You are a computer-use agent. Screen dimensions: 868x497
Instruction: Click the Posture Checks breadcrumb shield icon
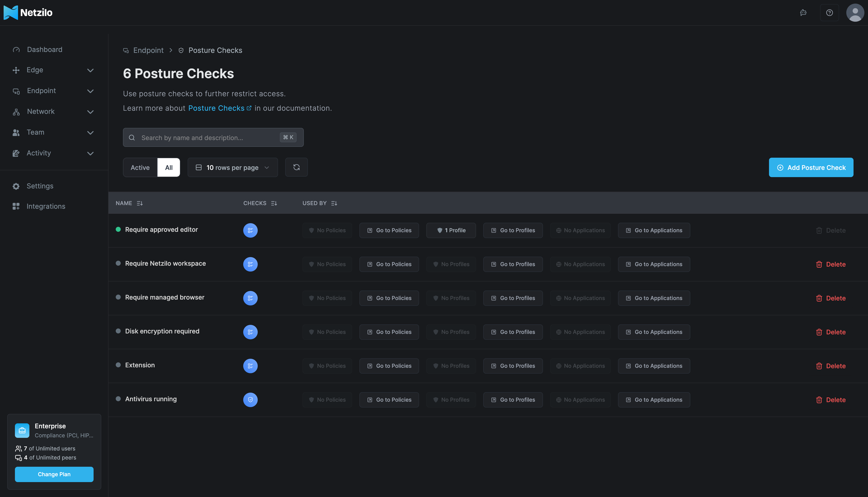pyautogui.click(x=181, y=51)
